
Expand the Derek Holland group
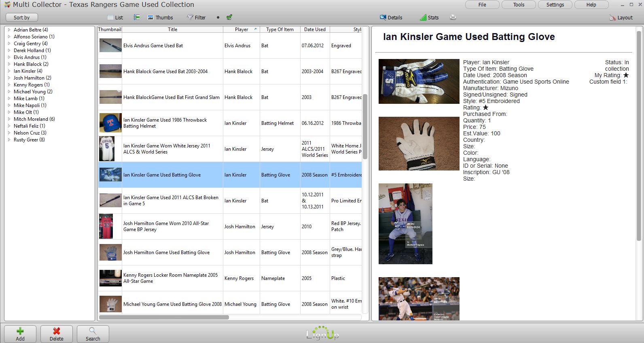point(9,51)
